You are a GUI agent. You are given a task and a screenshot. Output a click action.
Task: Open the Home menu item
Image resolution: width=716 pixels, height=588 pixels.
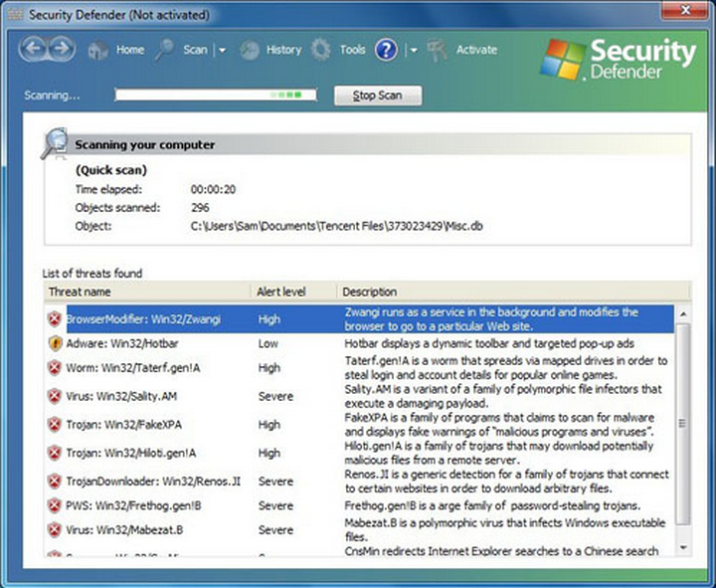point(130,50)
